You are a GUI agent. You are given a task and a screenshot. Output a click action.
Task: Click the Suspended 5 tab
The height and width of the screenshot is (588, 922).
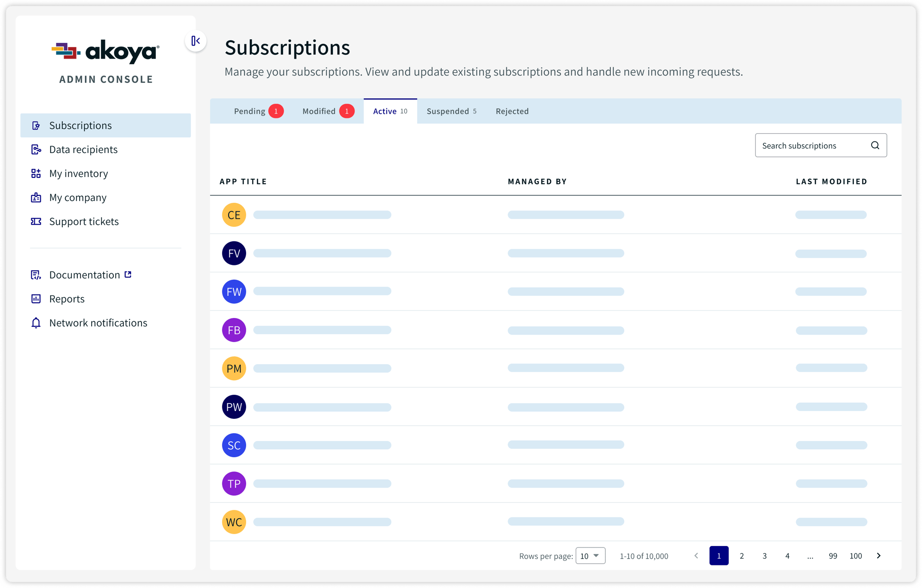click(450, 111)
